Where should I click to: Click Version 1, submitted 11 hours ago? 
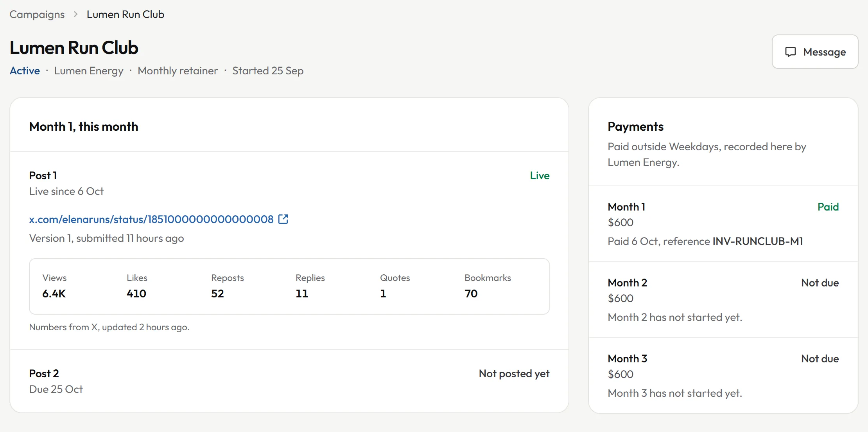pos(106,238)
